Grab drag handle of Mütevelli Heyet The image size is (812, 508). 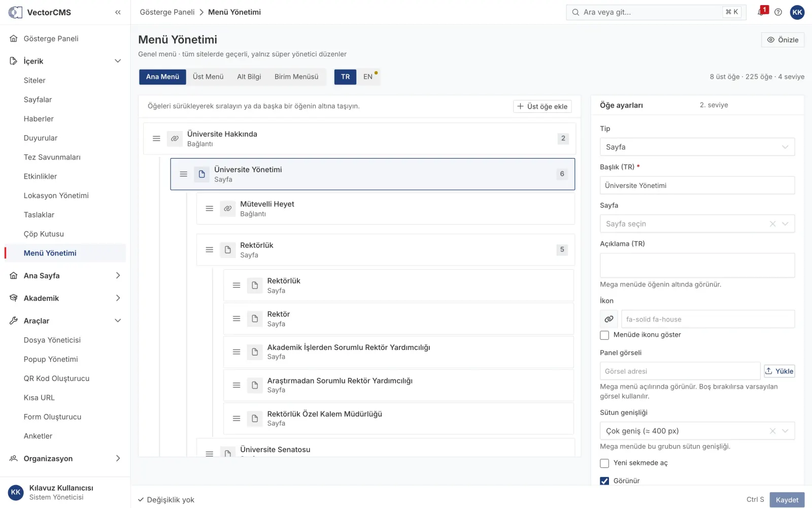209,209
